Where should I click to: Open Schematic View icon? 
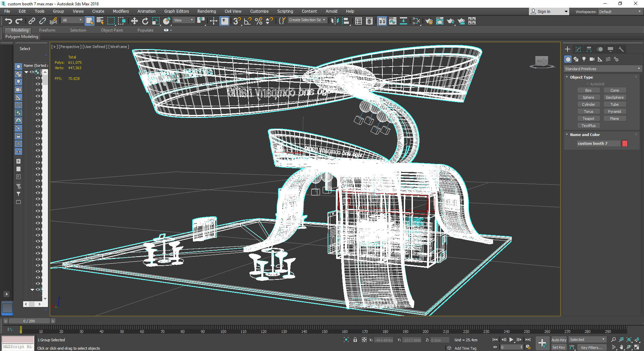[x=403, y=21]
